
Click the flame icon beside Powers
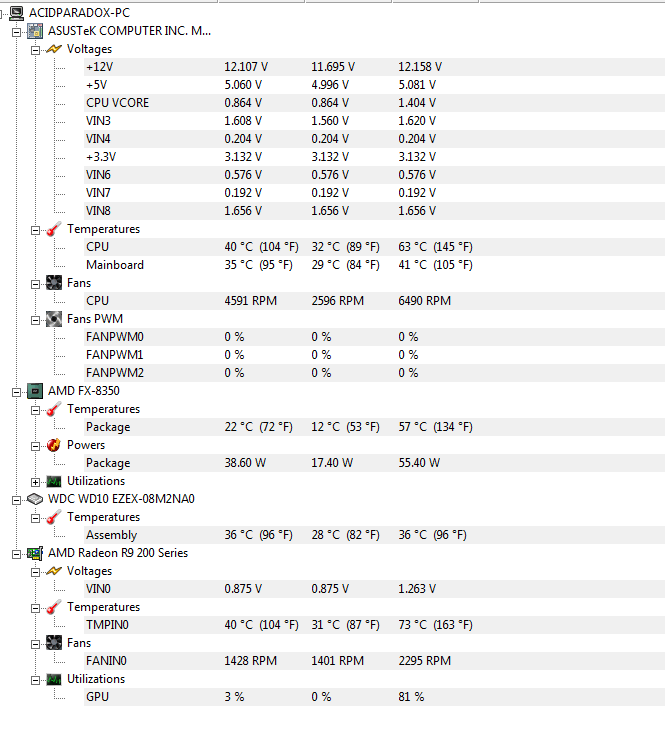(x=54, y=445)
